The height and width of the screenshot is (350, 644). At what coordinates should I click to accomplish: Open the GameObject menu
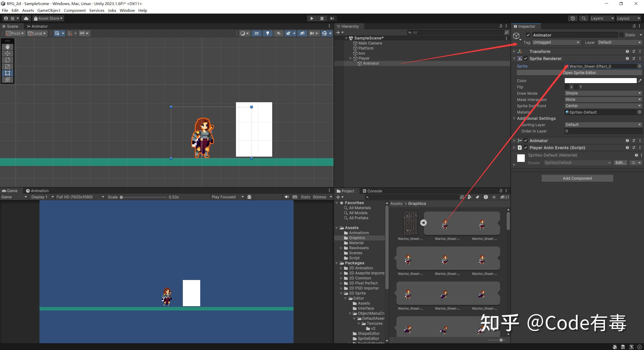point(49,10)
